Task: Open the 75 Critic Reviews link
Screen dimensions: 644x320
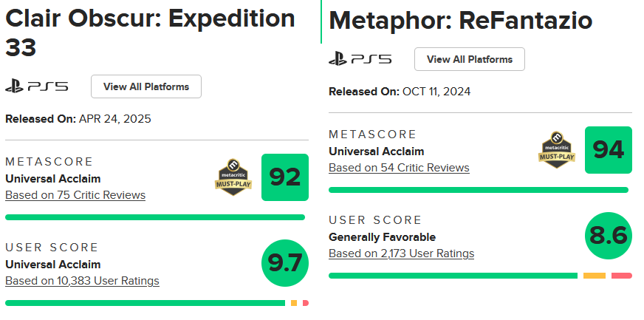Action: pos(75,195)
